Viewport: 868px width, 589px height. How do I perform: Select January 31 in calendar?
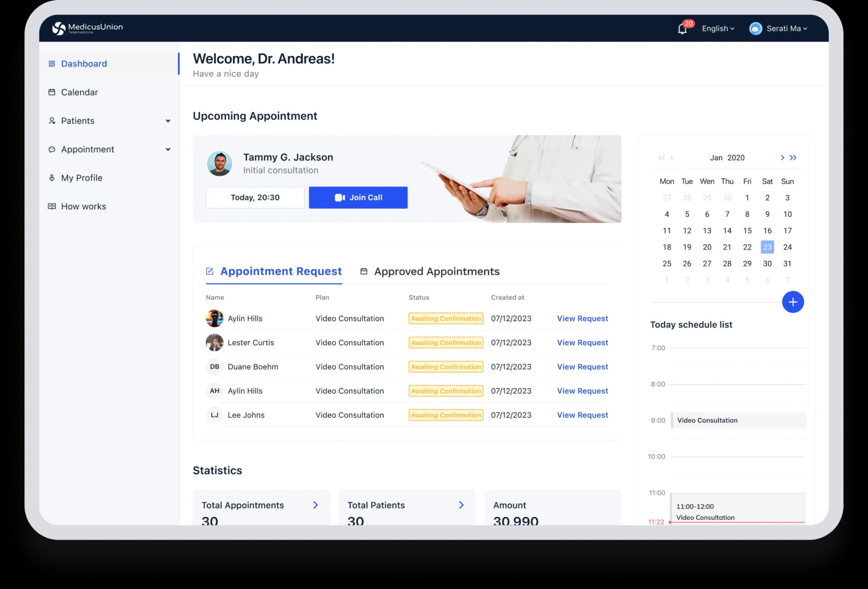[x=788, y=264]
